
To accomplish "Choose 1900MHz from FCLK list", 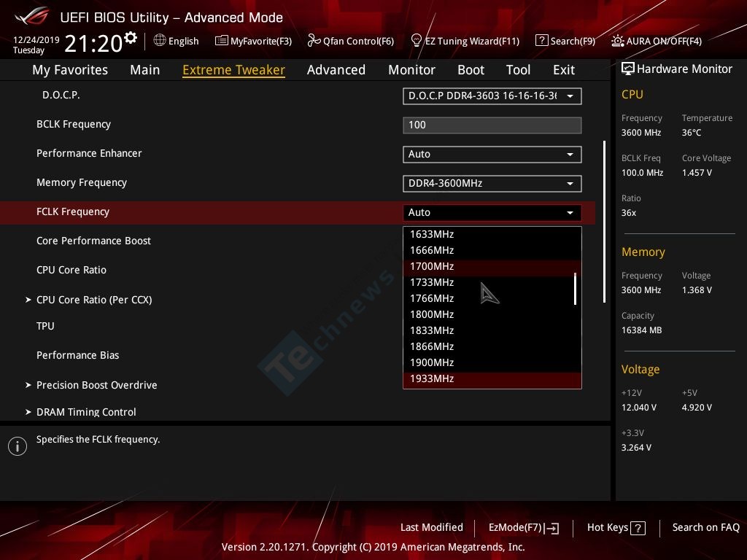I will coord(489,362).
